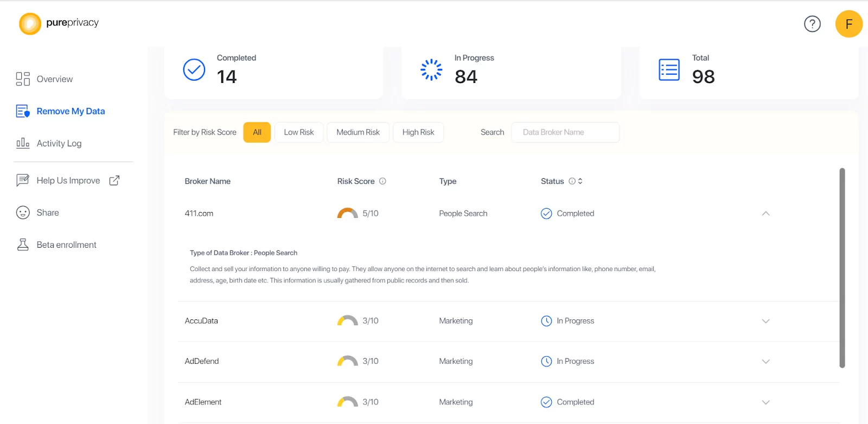Image resolution: width=868 pixels, height=424 pixels.
Task: Open the user profile avatar F
Action: coord(848,24)
